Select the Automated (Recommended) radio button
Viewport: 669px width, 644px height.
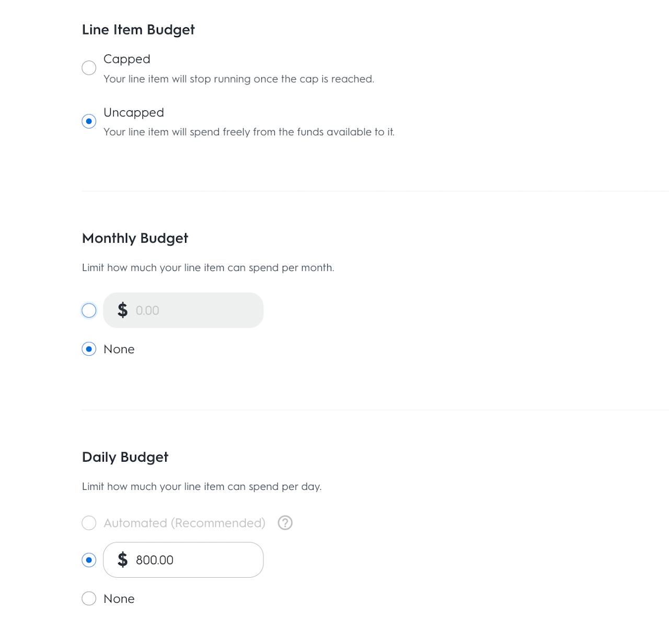point(89,523)
